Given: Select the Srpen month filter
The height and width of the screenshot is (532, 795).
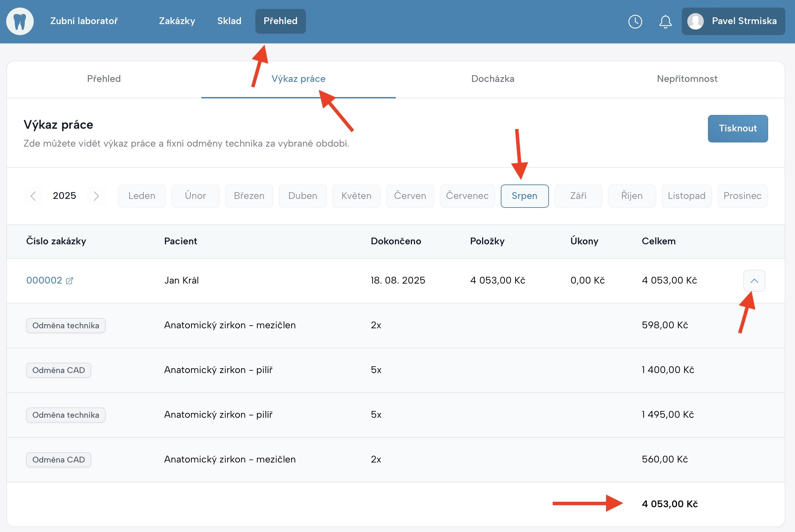Looking at the screenshot, I should pos(524,196).
